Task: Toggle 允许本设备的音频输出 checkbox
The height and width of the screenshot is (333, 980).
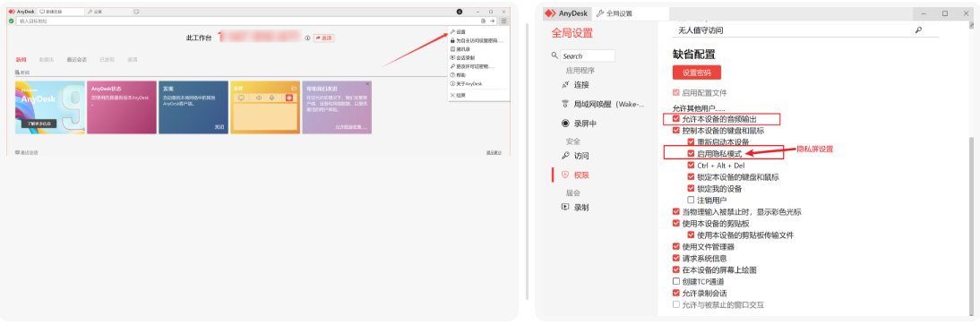Action: pos(676,119)
